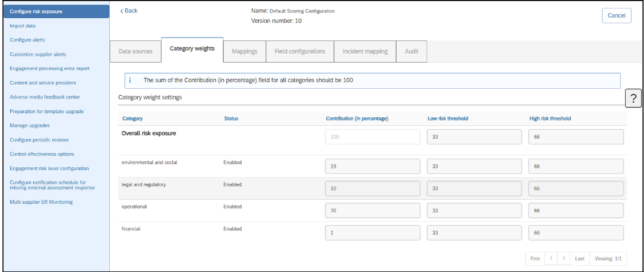Edit operational contribution field

tap(373, 211)
